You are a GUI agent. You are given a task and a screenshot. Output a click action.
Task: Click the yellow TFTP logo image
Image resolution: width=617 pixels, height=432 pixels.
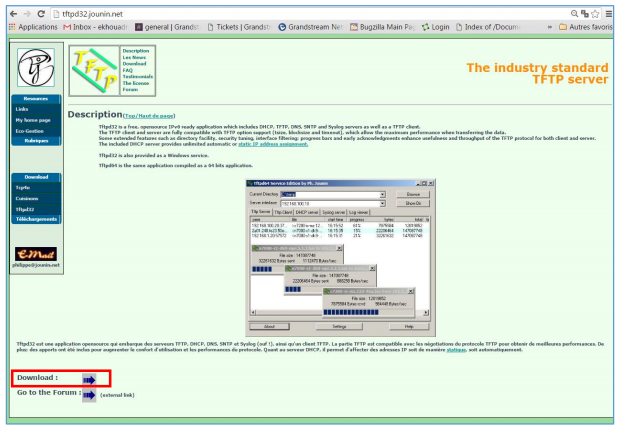[94, 71]
